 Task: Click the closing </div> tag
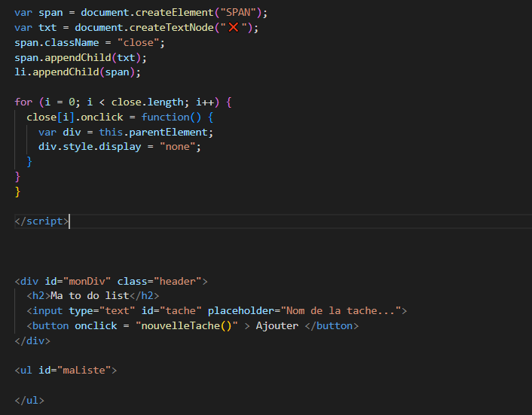[x=32, y=340]
